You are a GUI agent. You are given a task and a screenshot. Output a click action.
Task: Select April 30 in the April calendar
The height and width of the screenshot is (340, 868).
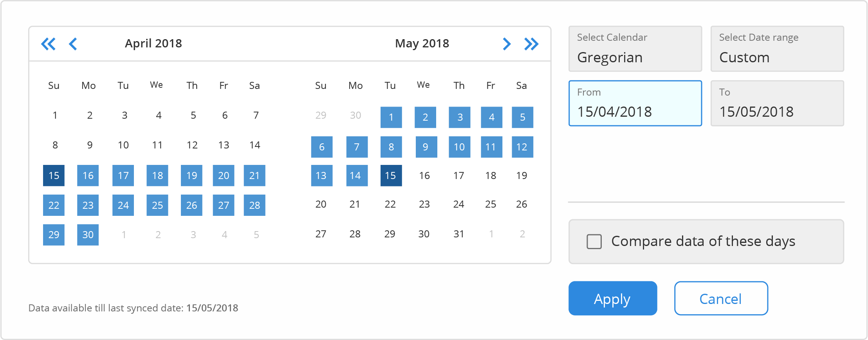(x=88, y=235)
